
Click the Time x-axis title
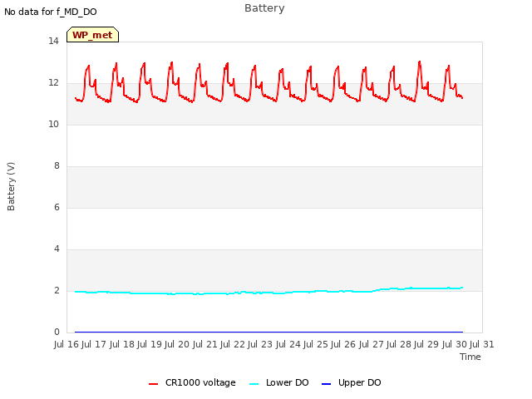click(x=470, y=357)
